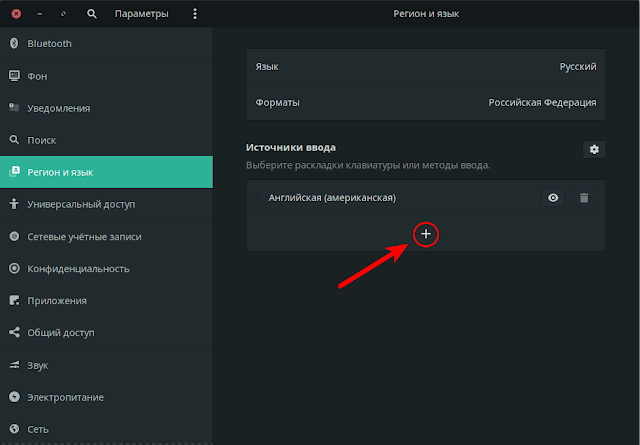Change Форматы showing Российская Федерация
This screenshot has height=445, width=640.
pyautogui.click(x=426, y=102)
